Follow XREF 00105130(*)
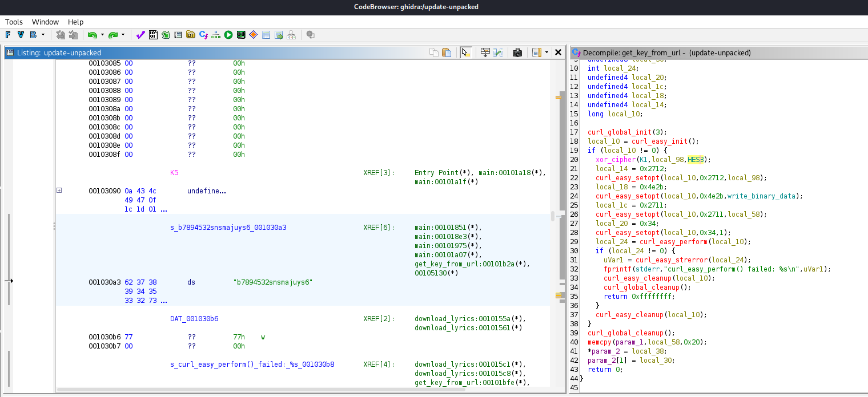868x397 pixels. [436, 273]
